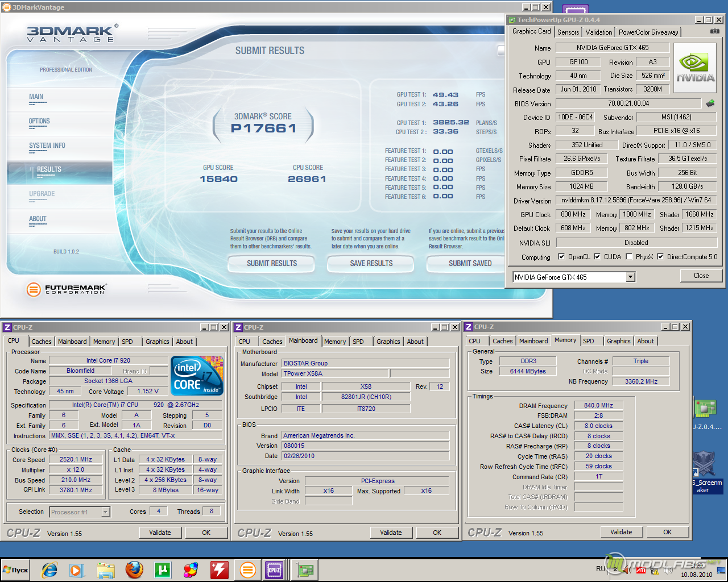Click the GPU-Z graphics card taskbar icon
This screenshot has width=728, height=582.
(x=305, y=569)
